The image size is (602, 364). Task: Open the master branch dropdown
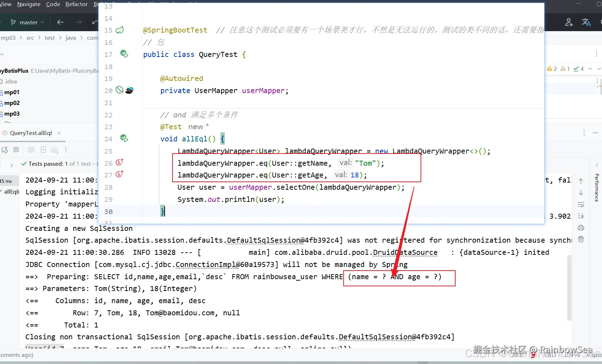tap(27, 22)
